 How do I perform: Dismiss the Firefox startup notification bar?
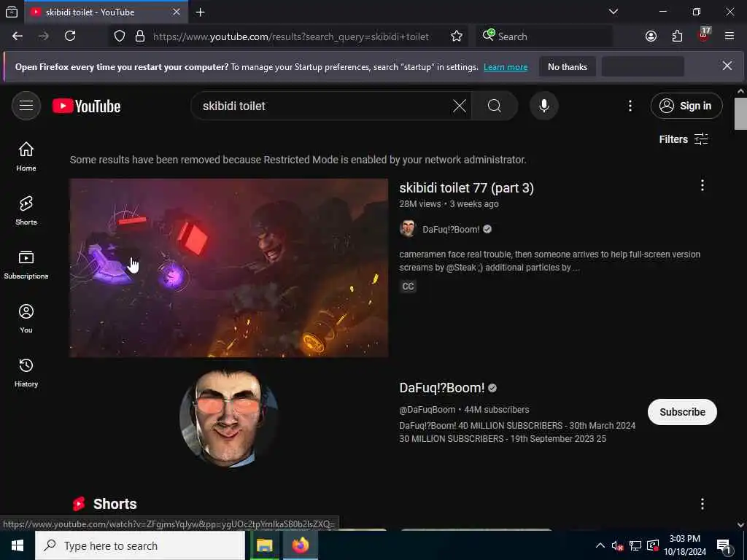point(727,66)
